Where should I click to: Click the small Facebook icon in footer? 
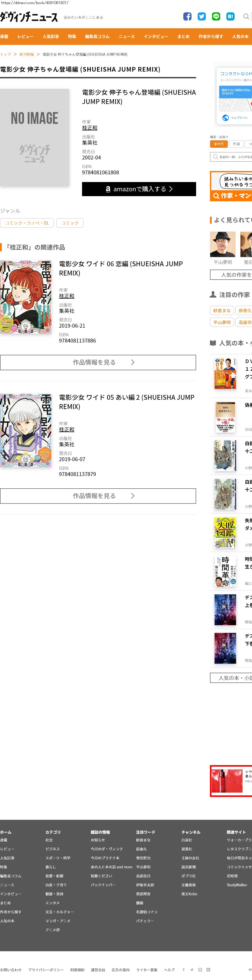point(184,969)
